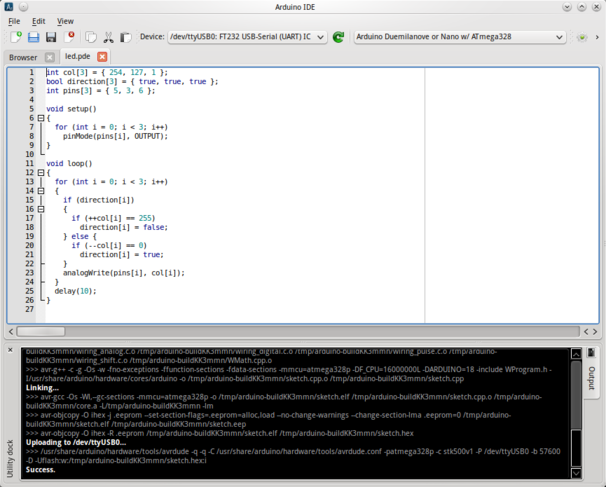Click the New sketch toolbar icon
The image size is (606, 487).
(x=16, y=37)
